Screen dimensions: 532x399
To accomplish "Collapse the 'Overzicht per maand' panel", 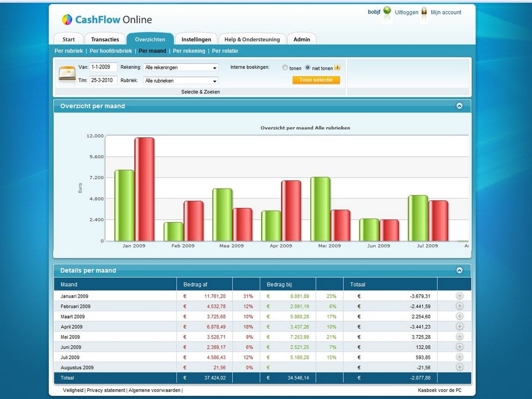I will click(x=459, y=106).
